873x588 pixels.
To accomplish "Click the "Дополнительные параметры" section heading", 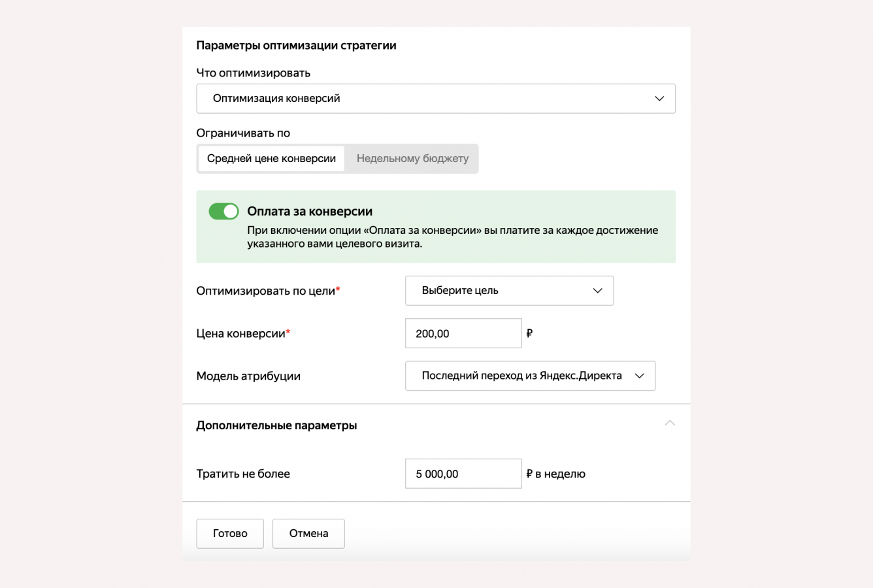I will pos(276,425).
